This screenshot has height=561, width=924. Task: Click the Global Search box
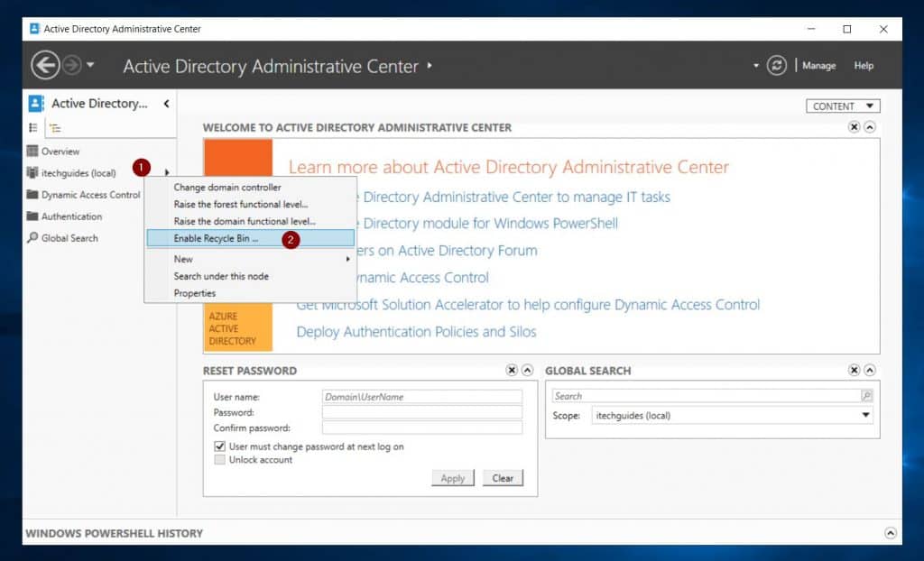706,396
